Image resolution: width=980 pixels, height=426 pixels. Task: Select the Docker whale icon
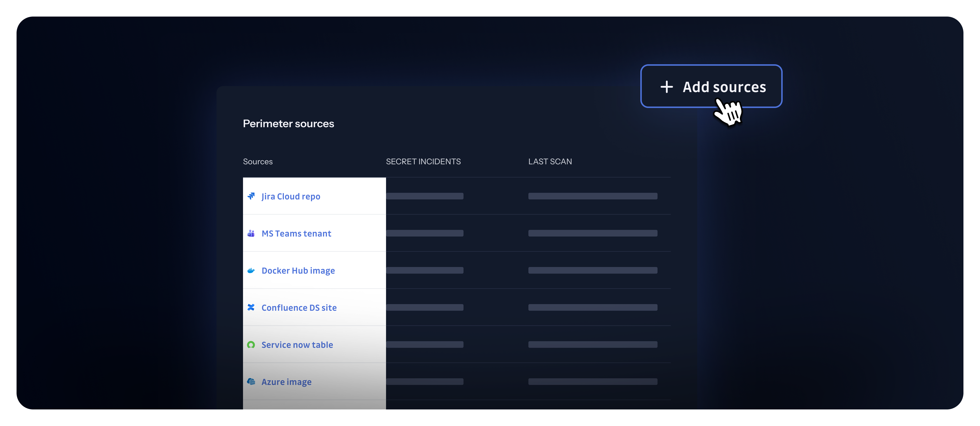(251, 270)
